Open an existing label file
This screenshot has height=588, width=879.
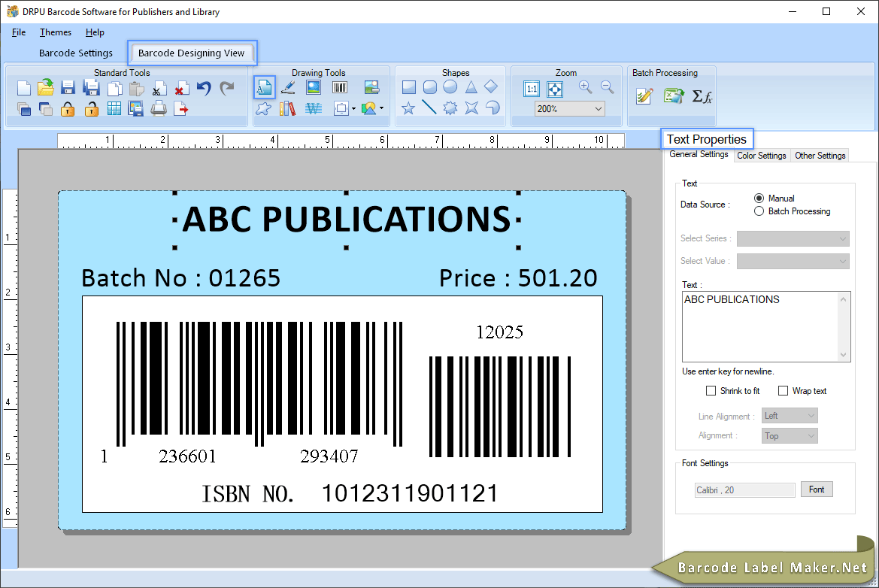(x=45, y=87)
